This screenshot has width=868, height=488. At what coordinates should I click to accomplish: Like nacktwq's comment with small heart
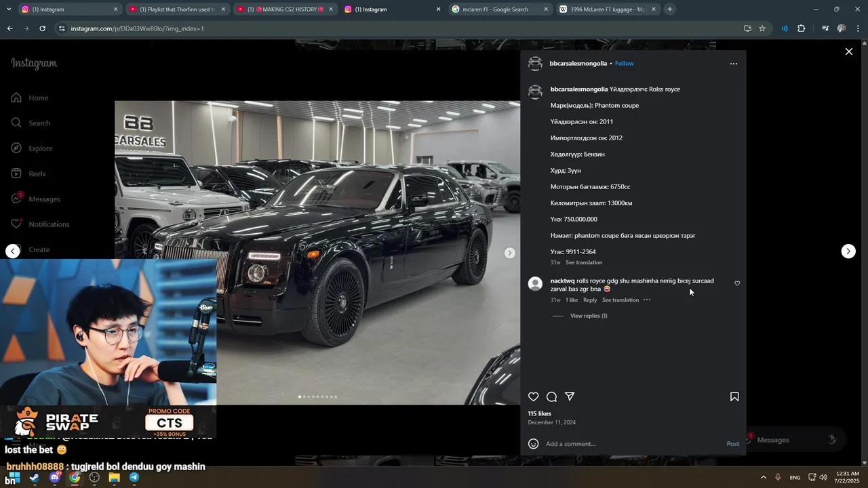[x=737, y=283]
